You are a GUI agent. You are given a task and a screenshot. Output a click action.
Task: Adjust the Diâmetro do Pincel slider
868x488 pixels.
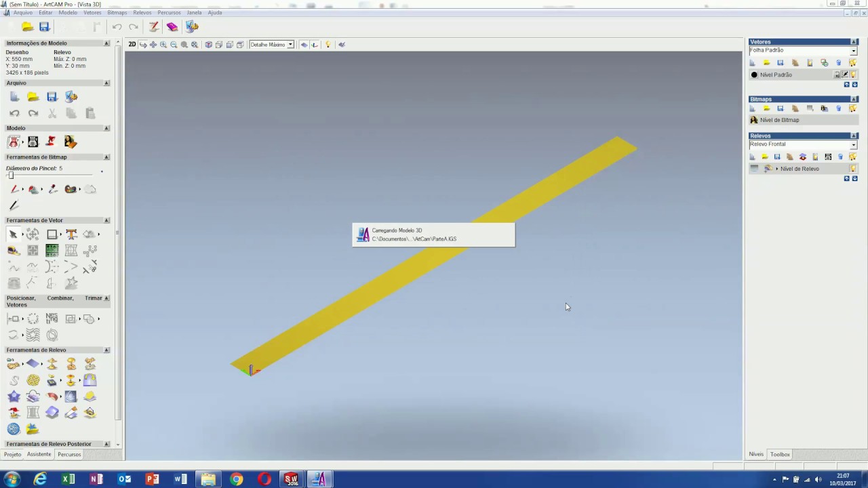pyautogui.click(x=11, y=176)
